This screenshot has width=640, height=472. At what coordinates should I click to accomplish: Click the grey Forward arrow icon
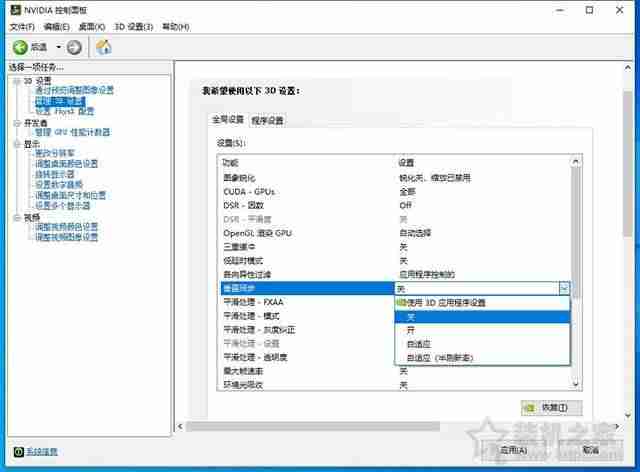point(74,47)
